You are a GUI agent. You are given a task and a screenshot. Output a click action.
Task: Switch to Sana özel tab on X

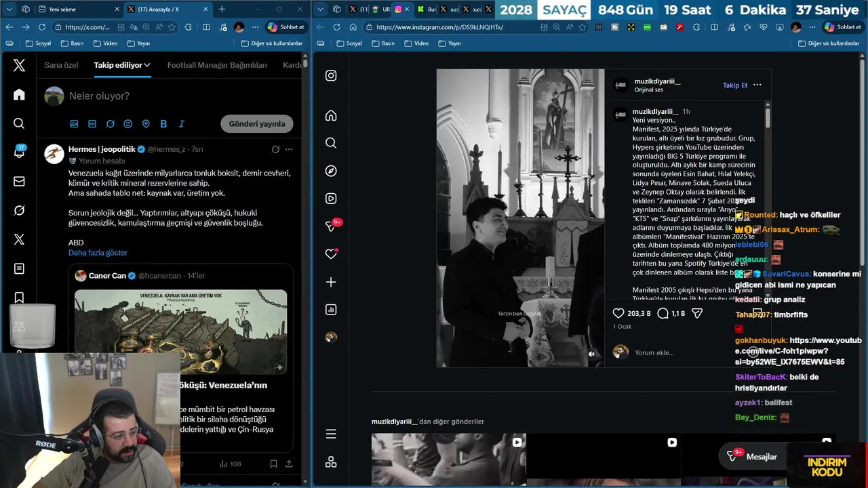pos(61,65)
